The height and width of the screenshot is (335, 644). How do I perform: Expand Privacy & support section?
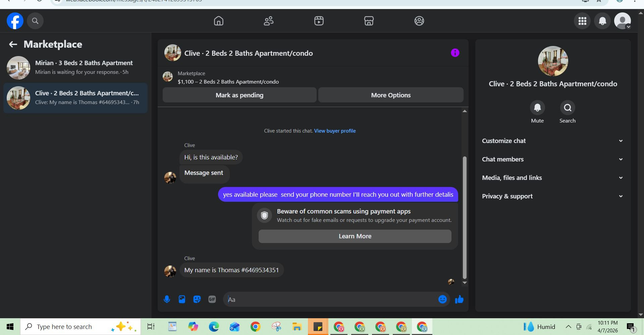coord(553,196)
